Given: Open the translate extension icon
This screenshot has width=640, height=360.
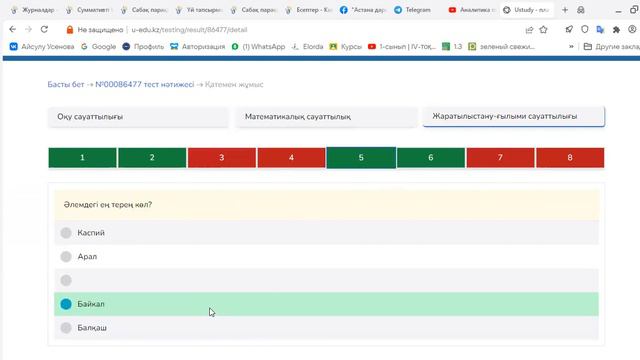Looking at the screenshot, I should coord(600,29).
